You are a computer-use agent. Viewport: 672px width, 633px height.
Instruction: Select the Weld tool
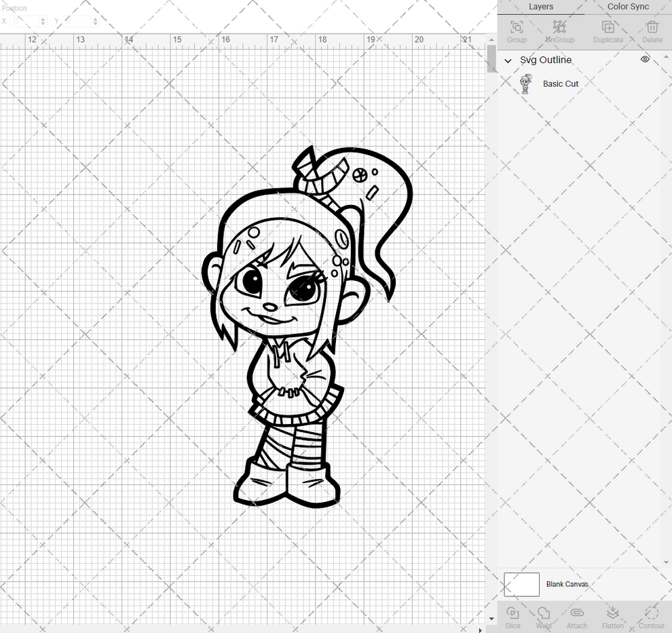point(543,616)
